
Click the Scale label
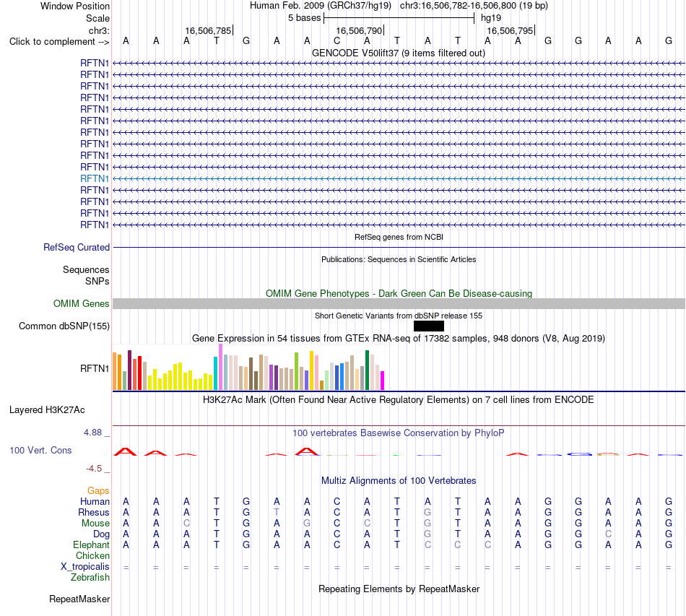(x=97, y=18)
